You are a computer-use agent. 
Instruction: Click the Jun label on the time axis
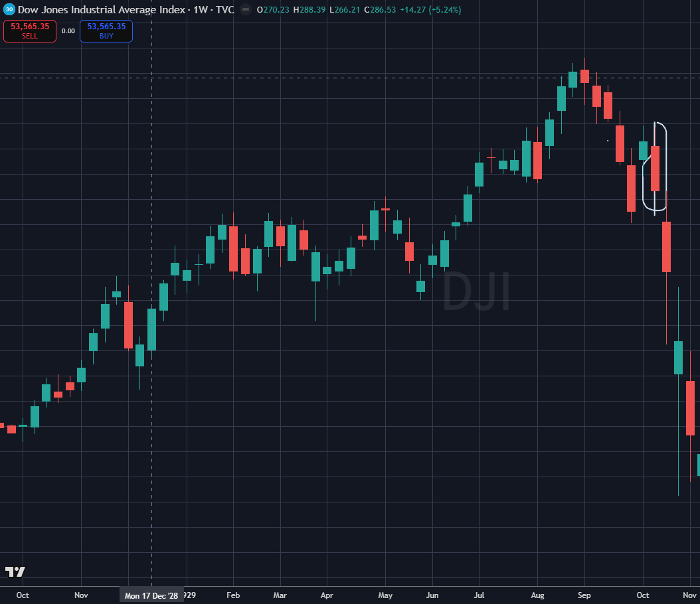(x=432, y=595)
